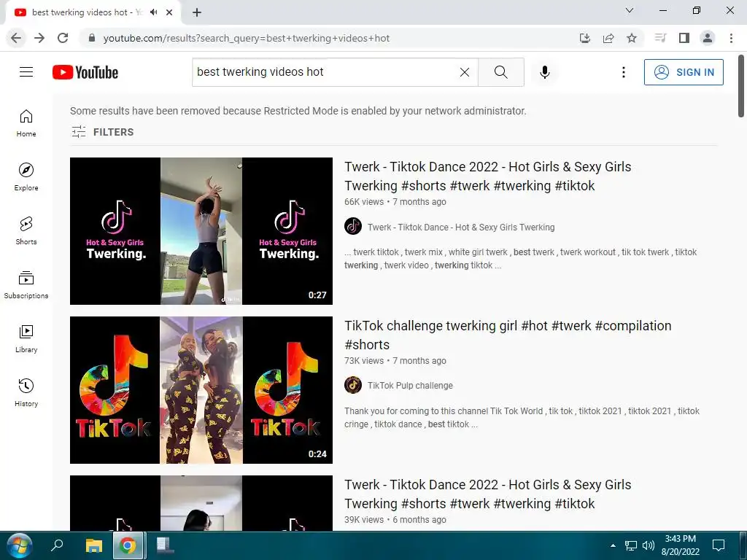Open Subscriptions in the sidebar
The height and width of the screenshot is (560, 747).
(x=26, y=285)
